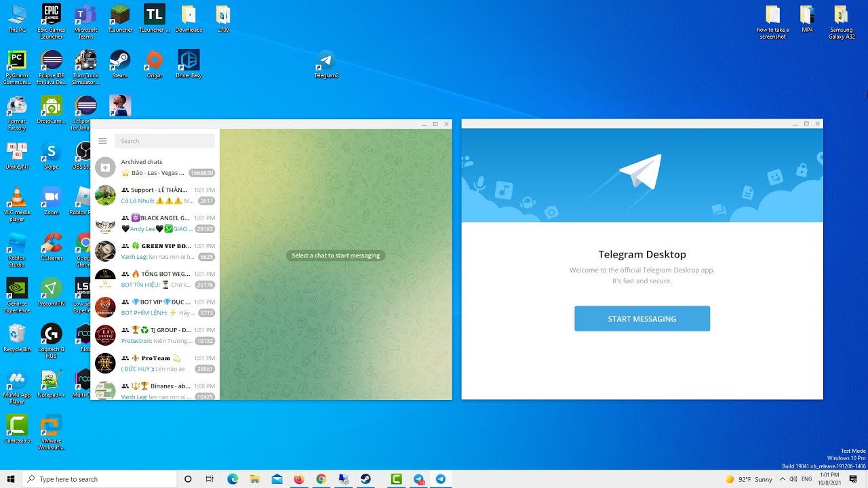Open the notification center icon
Image resolution: width=868 pixels, height=488 pixels.
(853, 479)
